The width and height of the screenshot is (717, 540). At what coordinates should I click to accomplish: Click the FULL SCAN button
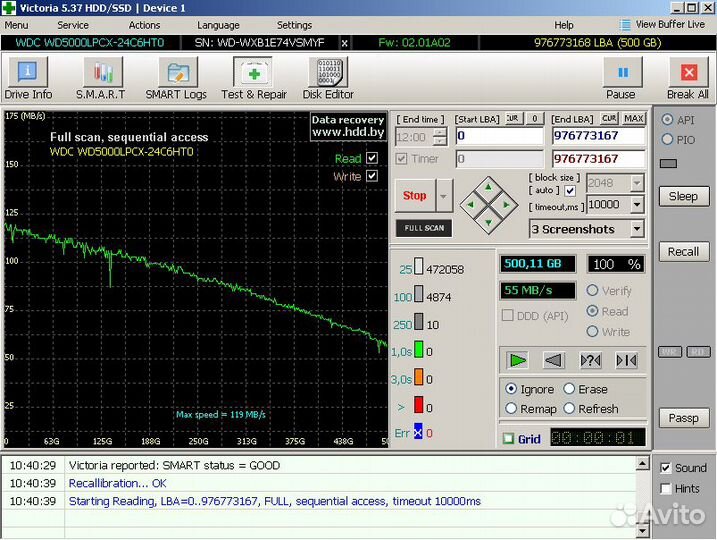click(x=424, y=228)
